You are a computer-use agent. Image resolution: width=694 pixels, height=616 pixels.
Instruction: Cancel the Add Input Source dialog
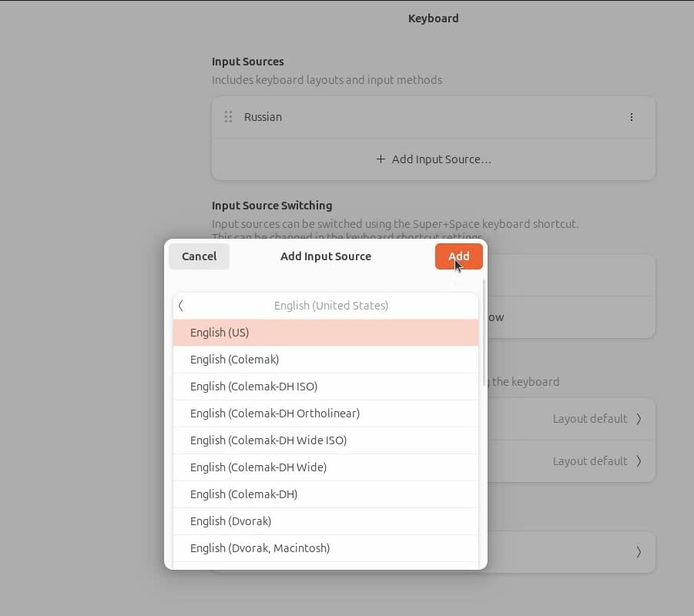coord(199,256)
